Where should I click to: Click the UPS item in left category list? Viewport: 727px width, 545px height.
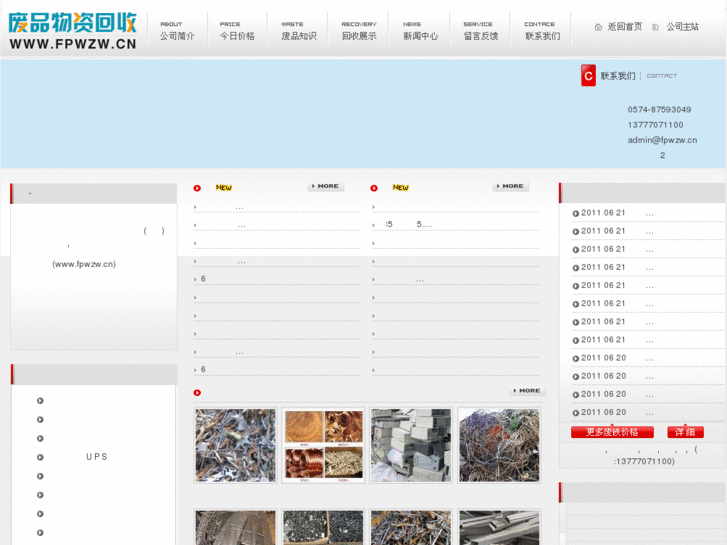click(97, 457)
